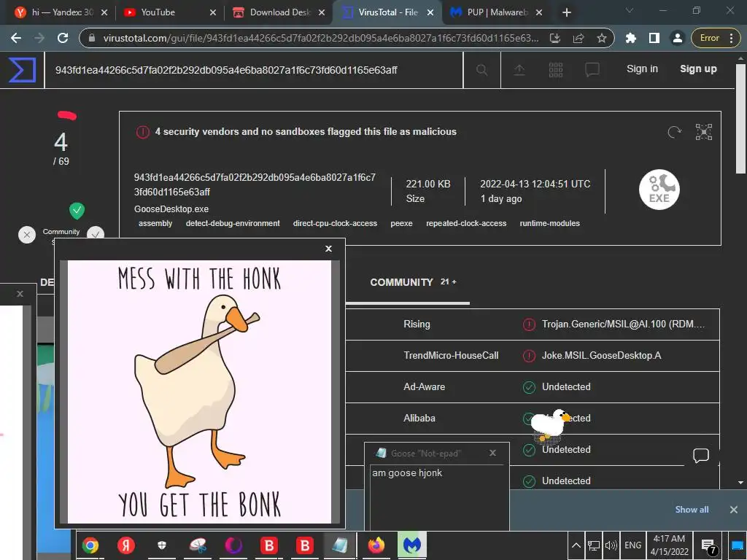Expand hidden system tray icons arrow

[576, 545]
